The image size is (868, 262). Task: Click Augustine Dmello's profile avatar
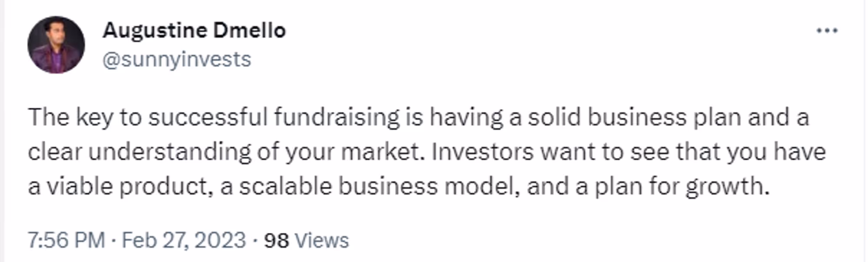tap(56, 45)
